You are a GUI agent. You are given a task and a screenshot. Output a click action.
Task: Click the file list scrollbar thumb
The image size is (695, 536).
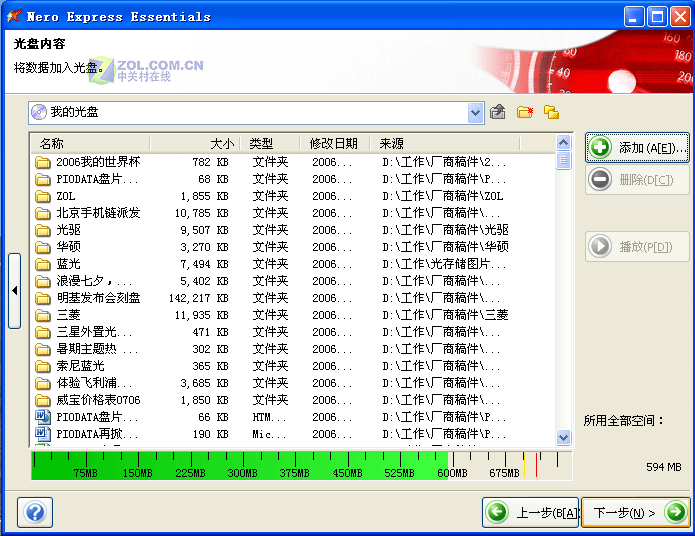coord(563,160)
